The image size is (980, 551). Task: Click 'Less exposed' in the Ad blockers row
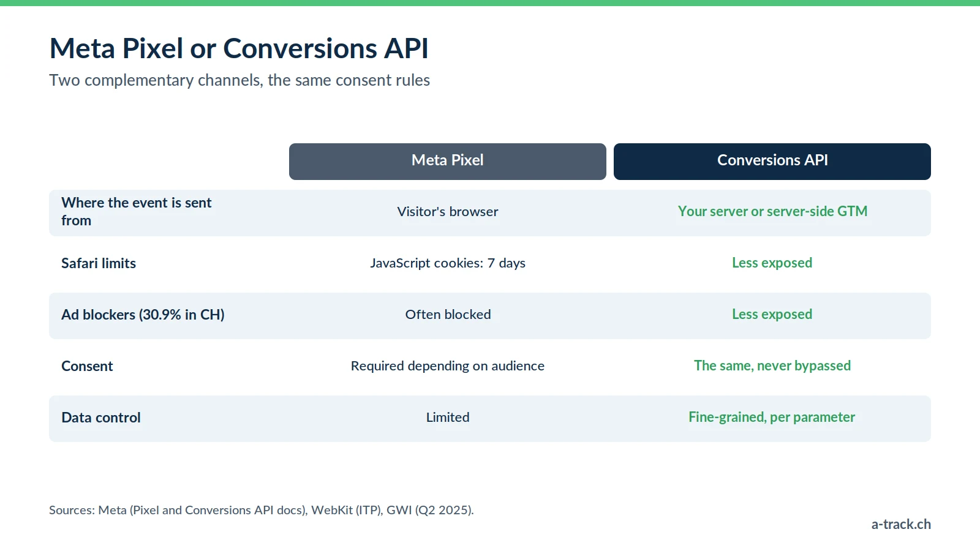[x=772, y=314]
